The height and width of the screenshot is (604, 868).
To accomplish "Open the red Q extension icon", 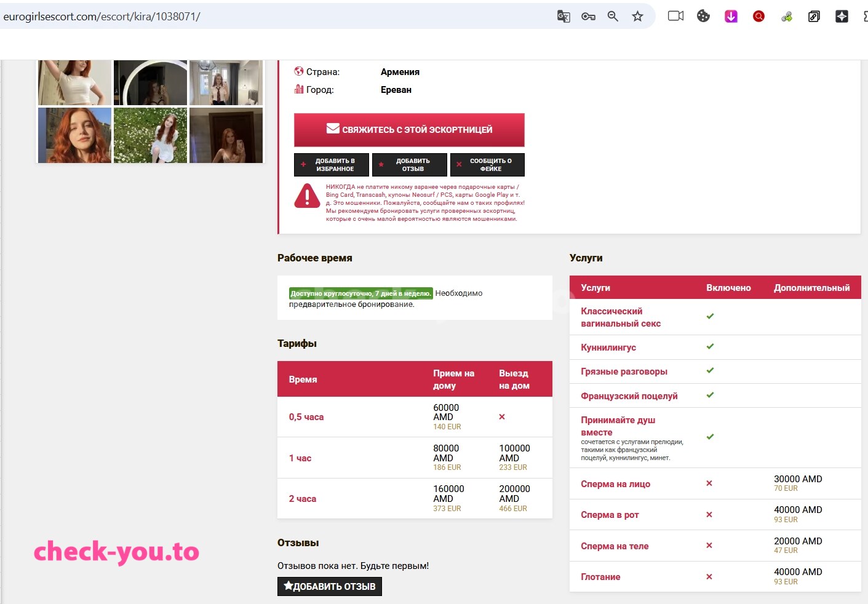I will 759,17.
